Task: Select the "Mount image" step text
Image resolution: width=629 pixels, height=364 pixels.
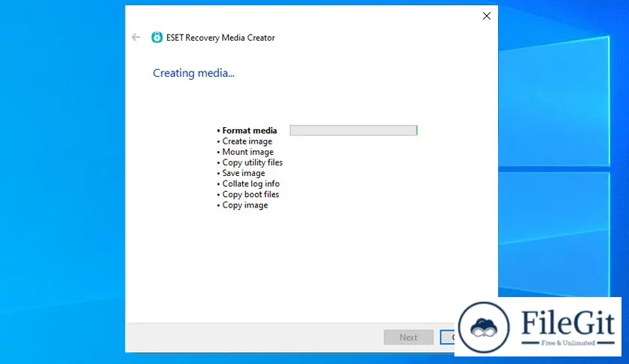Action: (248, 152)
